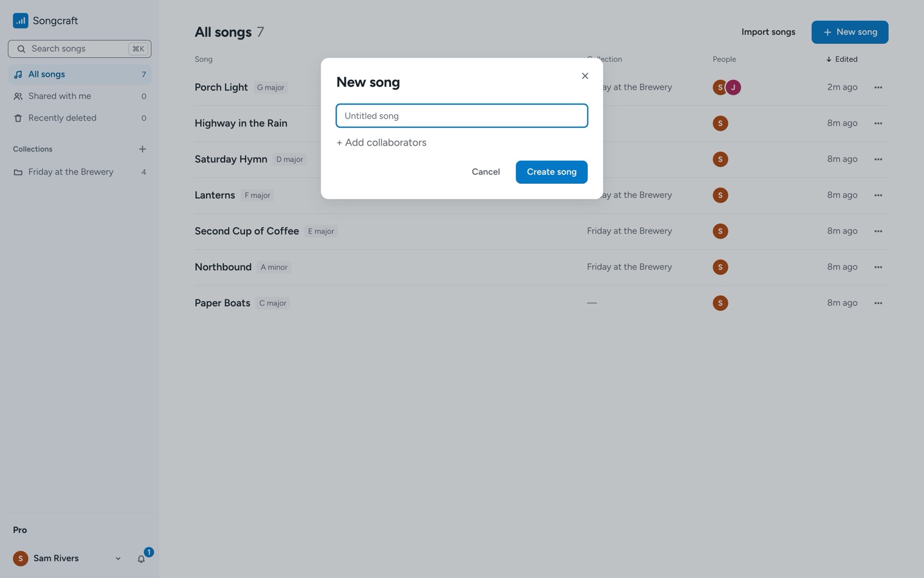This screenshot has width=924, height=578.
Task: Open more options for Highway in the Rain
Action: pyautogui.click(x=878, y=123)
